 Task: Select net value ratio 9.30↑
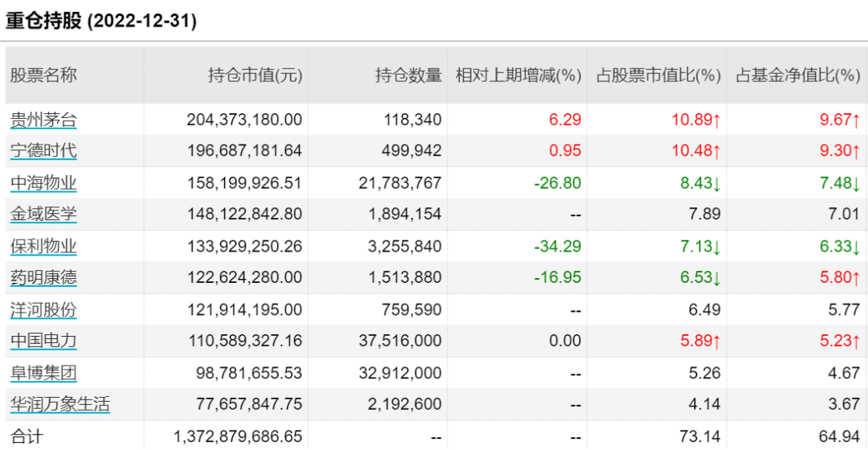point(841,150)
